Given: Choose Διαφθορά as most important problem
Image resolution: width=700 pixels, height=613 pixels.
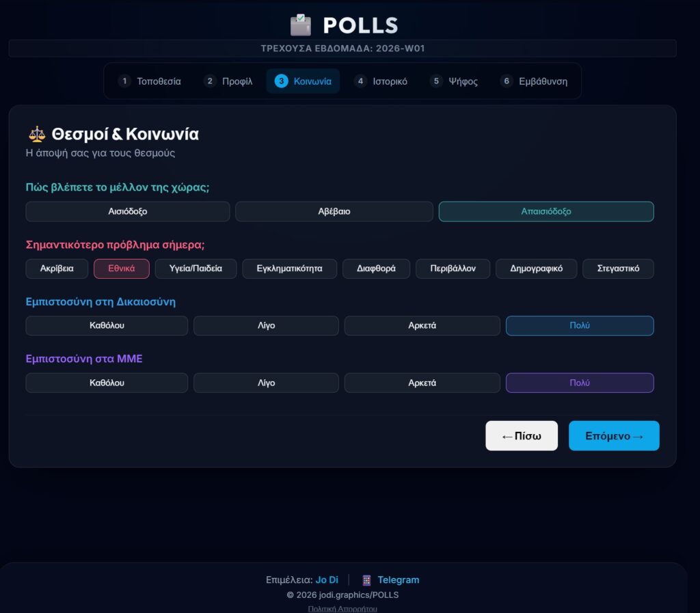Looking at the screenshot, I should click(376, 269).
